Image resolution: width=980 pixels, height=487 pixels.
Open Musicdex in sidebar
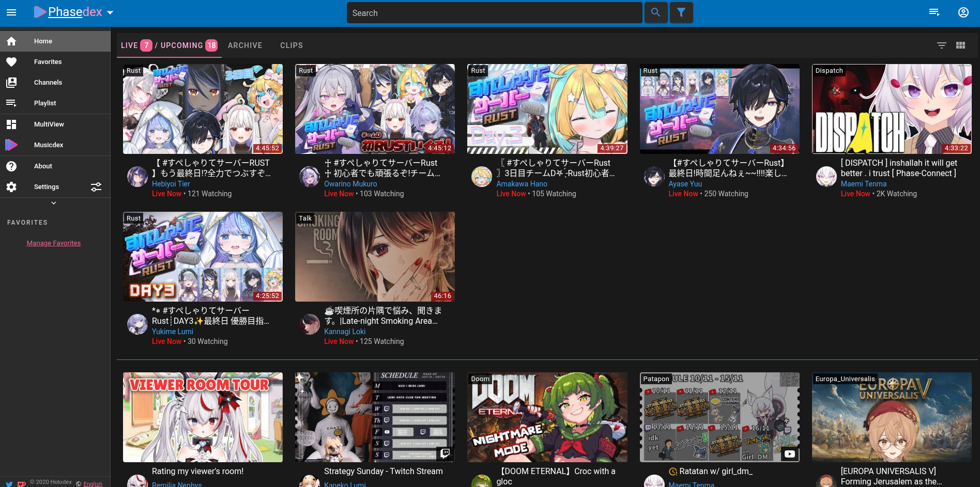55,145
